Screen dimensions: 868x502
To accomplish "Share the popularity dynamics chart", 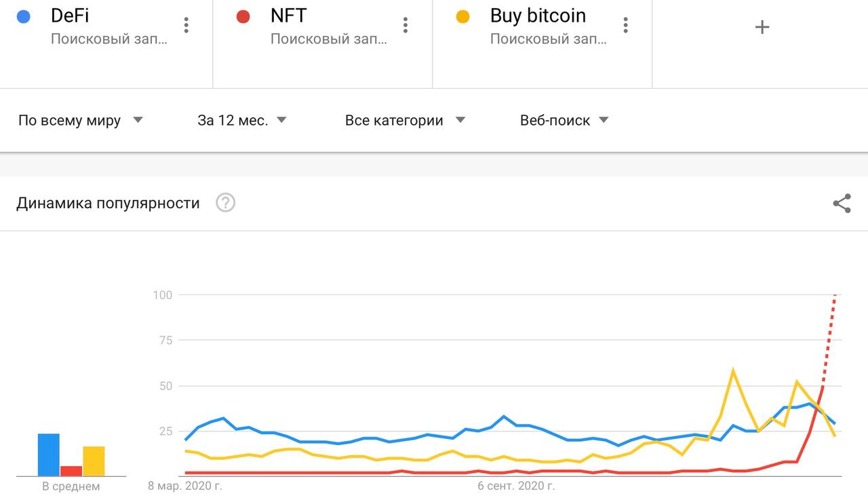I will pos(842,204).
